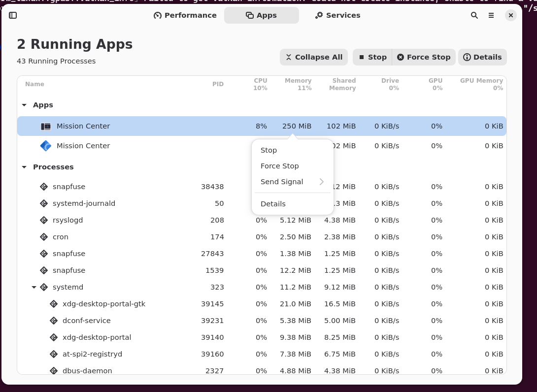
Task: Click the process list scrollbar
Action: pos(503,222)
